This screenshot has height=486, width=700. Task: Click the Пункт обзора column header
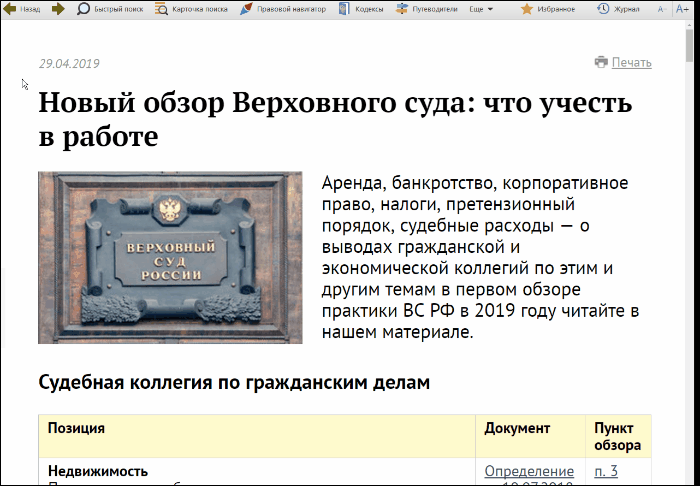[617, 436]
